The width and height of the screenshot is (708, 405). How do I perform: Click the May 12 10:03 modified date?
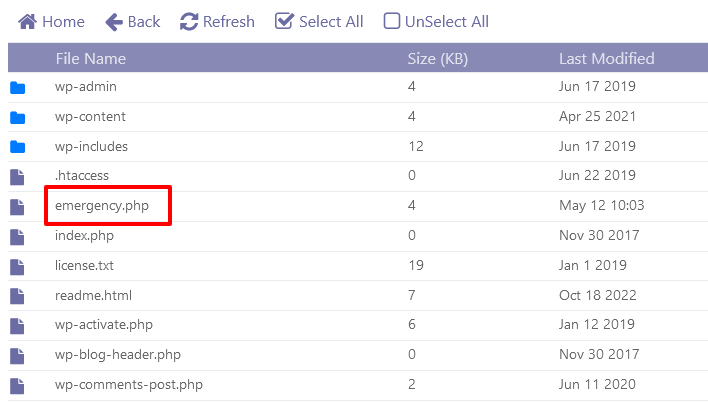point(601,205)
